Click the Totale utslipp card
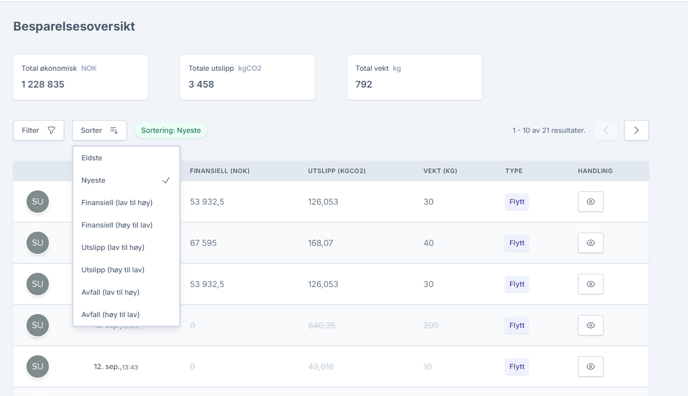The height and width of the screenshot is (396, 688). 247,77
